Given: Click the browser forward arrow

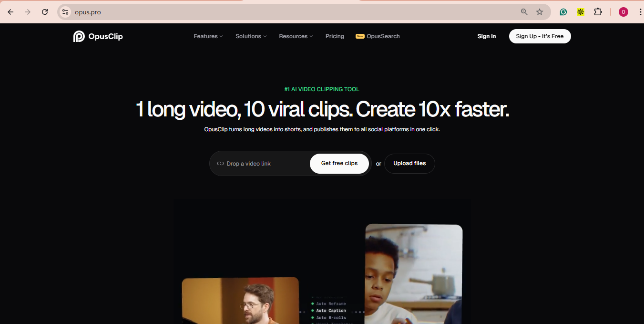Looking at the screenshot, I should (x=28, y=12).
